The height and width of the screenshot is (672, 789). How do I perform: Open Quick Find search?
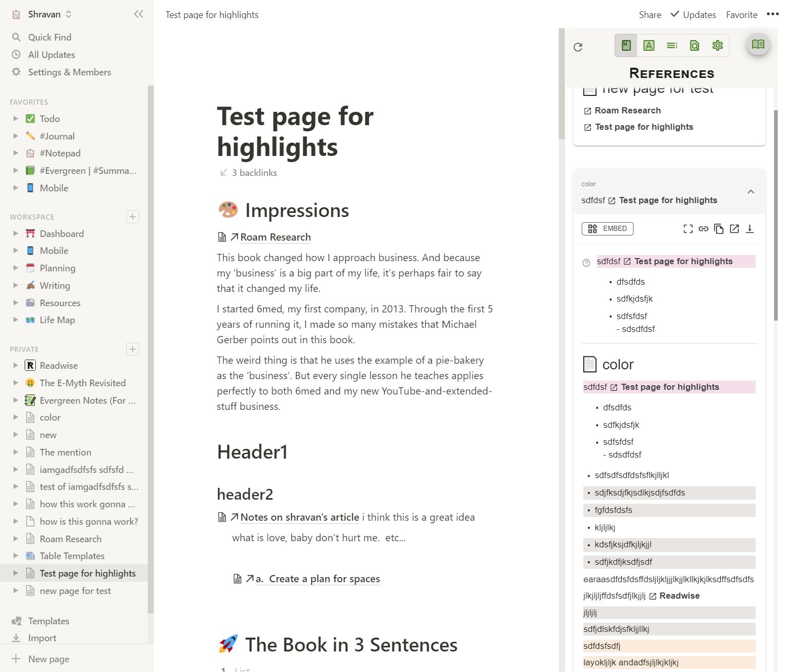50,37
